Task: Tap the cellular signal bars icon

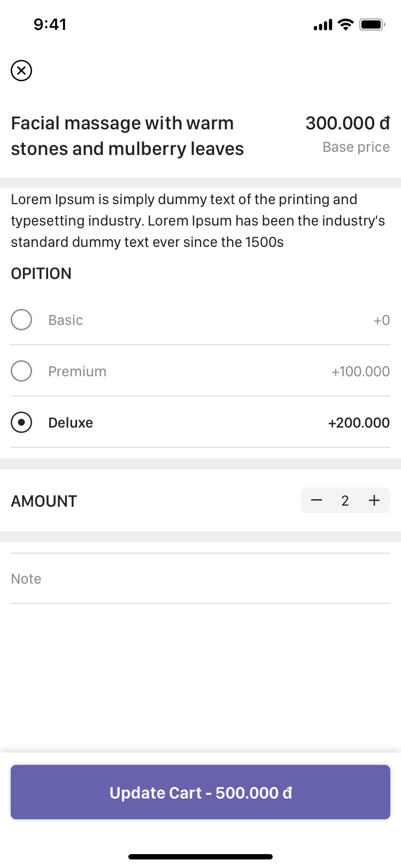Action: [323, 25]
